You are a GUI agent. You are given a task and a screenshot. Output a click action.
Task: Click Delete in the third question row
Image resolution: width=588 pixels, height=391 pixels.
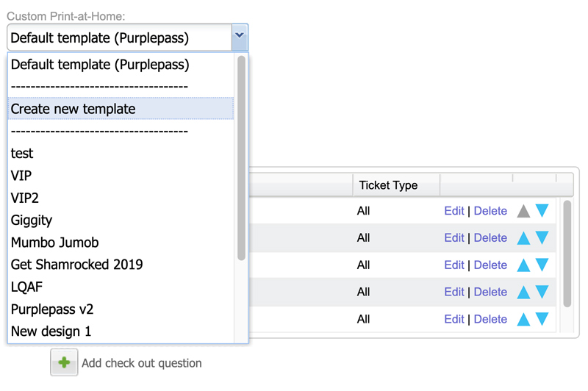490,265
